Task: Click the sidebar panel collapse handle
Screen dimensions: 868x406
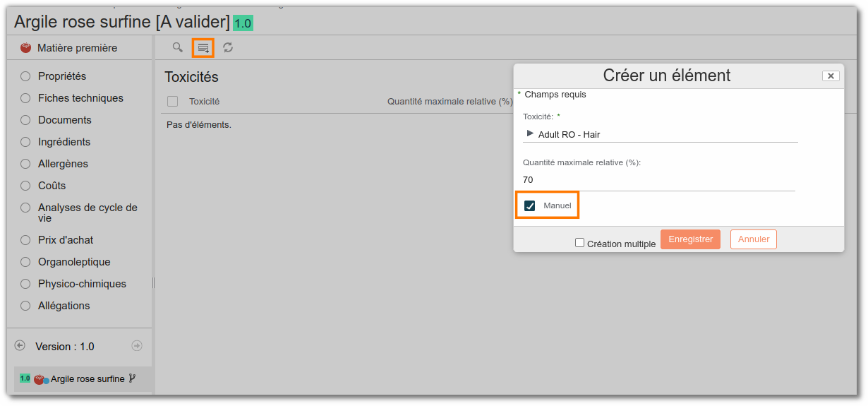Action: 153,282
